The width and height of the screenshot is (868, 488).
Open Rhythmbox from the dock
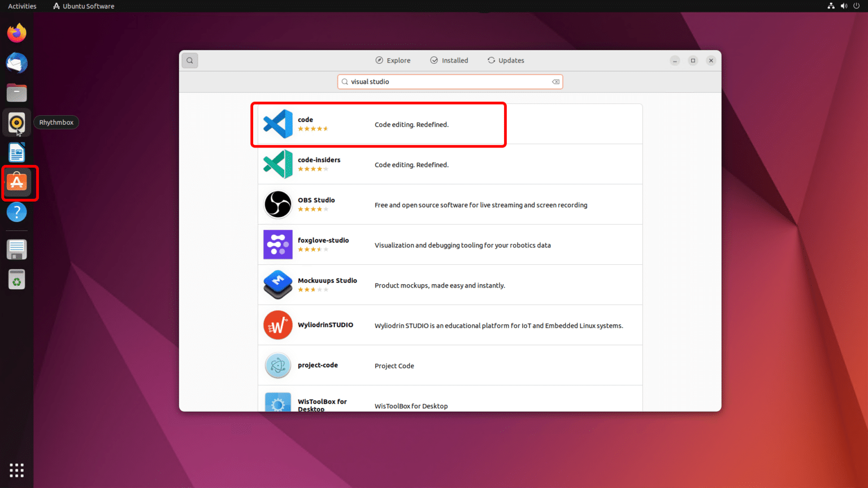[16, 123]
